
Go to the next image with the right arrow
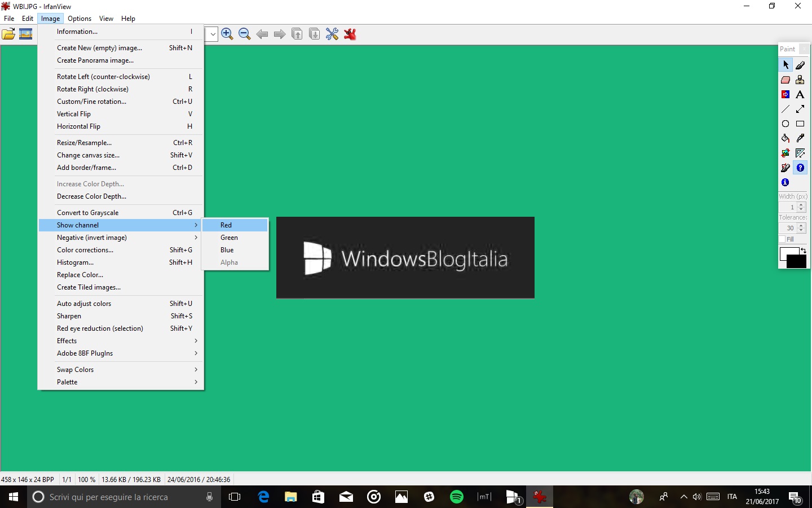[x=280, y=34]
